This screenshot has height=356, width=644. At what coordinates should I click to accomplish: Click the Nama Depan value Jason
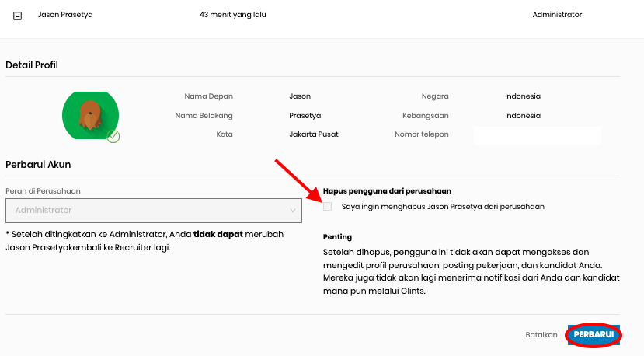pyautogui.click(x=300, y=96)
